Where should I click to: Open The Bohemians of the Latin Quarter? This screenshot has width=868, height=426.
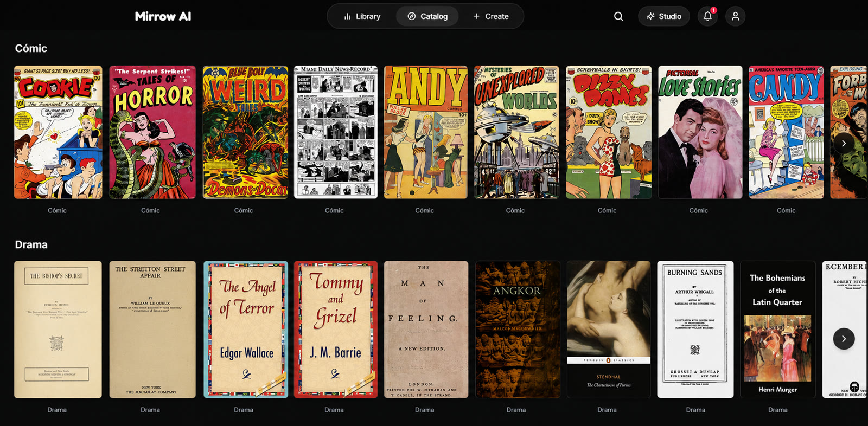[x=777, y=330]
